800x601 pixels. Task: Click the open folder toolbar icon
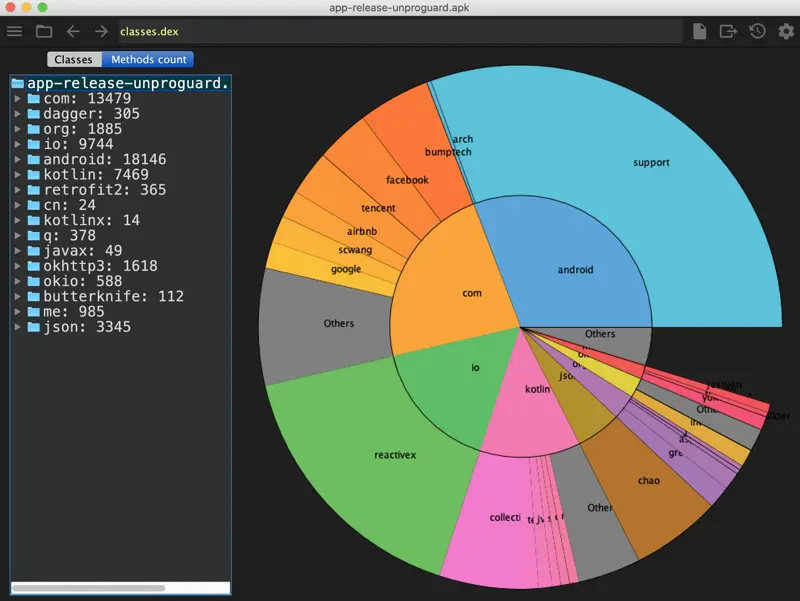pyautogui.click(x=44, y=32)
